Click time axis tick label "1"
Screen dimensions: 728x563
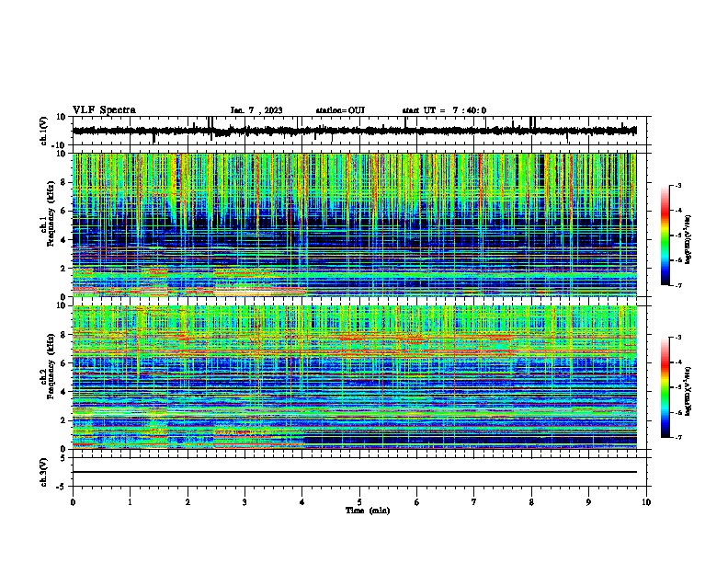[130, 502]
